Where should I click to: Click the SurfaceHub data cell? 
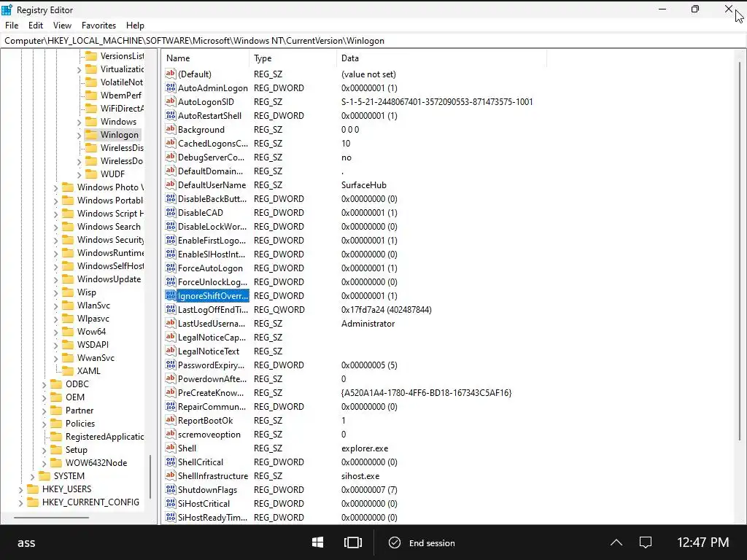point(364,184)
